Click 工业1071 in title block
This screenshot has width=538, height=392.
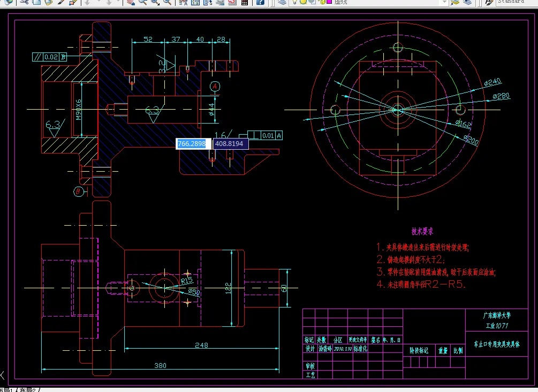point(497,326)
